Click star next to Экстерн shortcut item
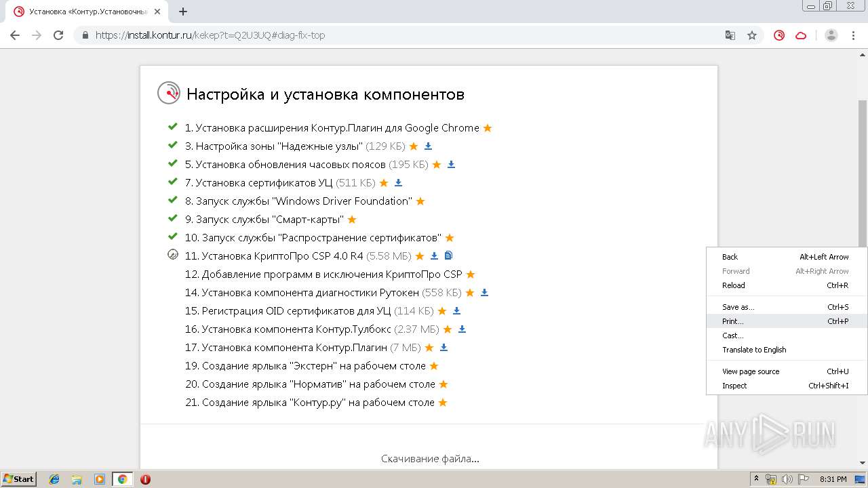 pos(434,366)
